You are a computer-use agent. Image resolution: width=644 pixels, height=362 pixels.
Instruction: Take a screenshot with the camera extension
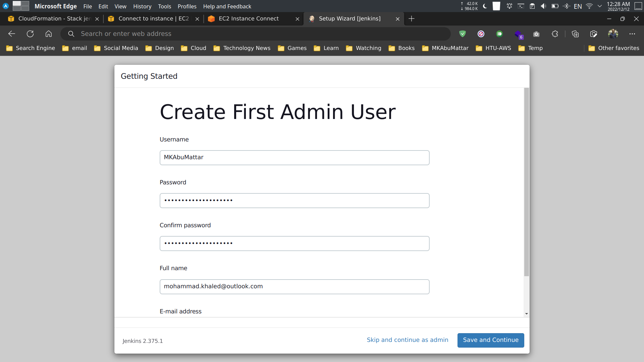coord(536,34)
